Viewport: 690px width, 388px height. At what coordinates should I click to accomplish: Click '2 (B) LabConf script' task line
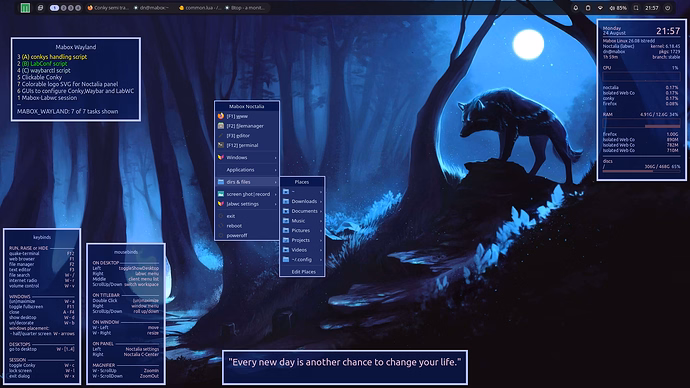(x=42, y=63)
